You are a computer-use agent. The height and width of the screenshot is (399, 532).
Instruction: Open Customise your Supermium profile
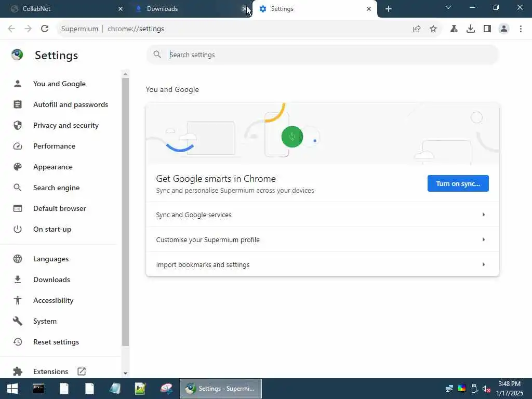coord(322,240)
